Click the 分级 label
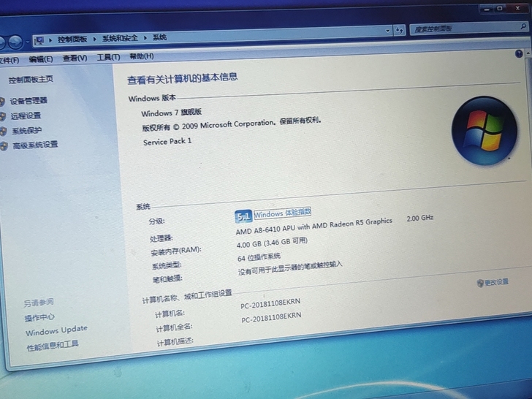The width and height of the screenshot is (532, 399). point(156,221)
